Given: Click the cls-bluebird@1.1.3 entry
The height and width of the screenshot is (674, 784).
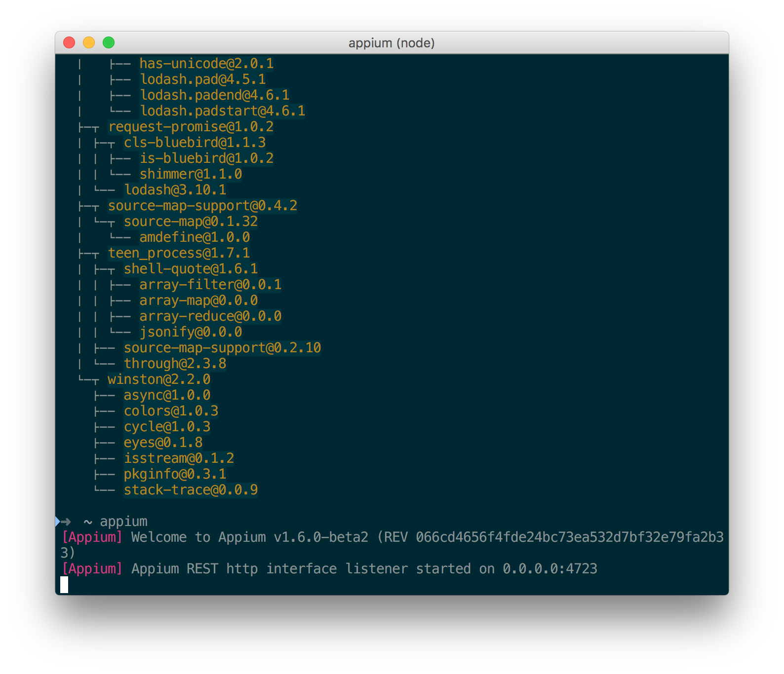Looking at the screenshot, I should click(195, 143).
